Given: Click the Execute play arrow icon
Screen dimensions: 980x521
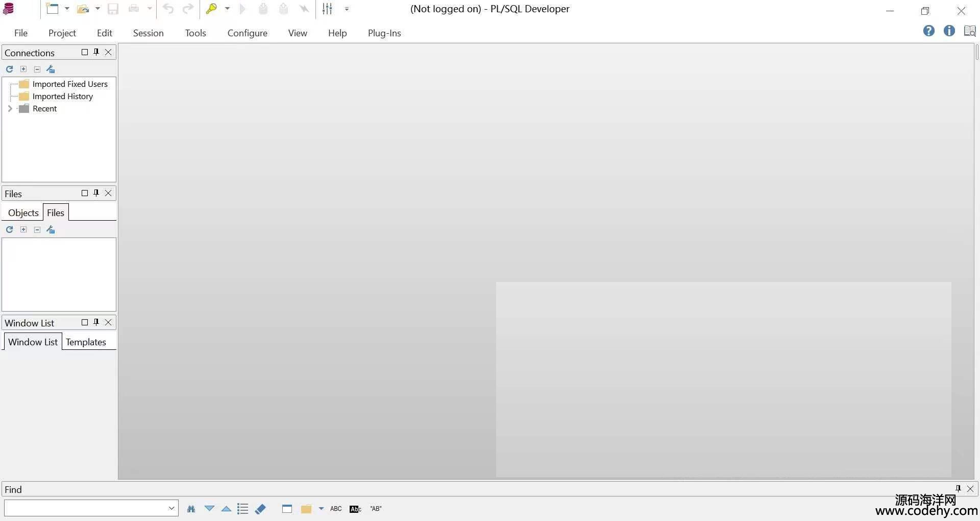Looking at the screenshot, I should [x=243, y=9].
